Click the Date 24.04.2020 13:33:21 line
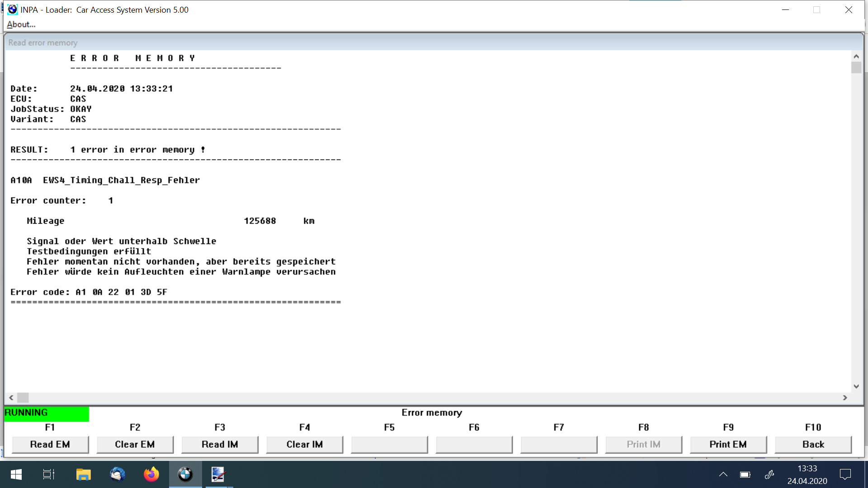Screen dimensions: 868x488 (92, 89)
